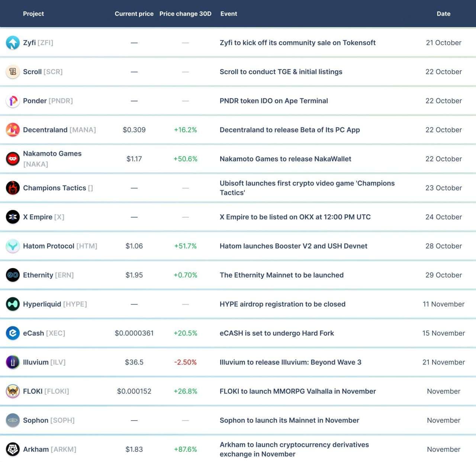Open the Scroll [SCR] project name

coord(43,72)
